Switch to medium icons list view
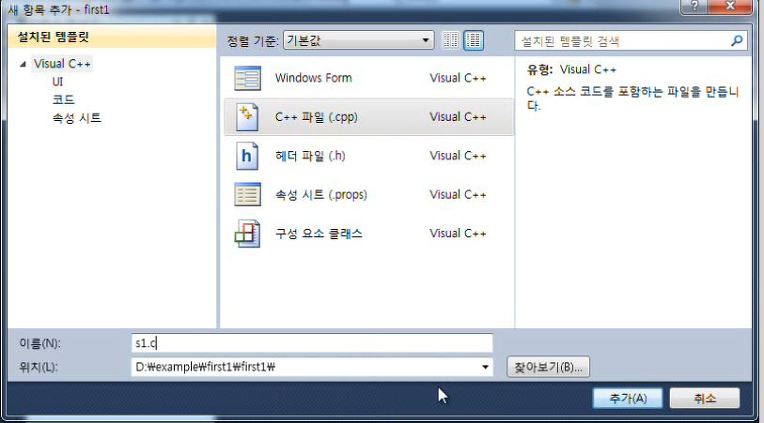The image size is (764, 423). pyautogui.click(x=474, y=40)
